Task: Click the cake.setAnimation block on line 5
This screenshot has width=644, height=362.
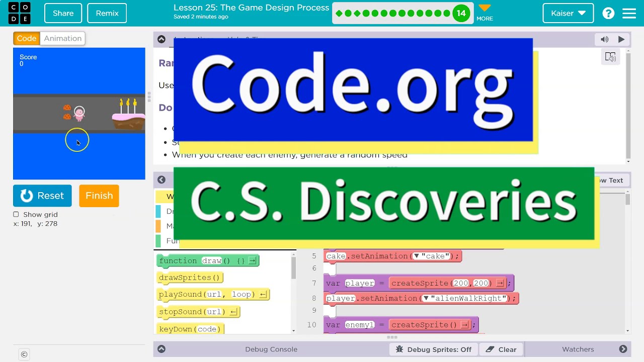Action: click(392, 256)
